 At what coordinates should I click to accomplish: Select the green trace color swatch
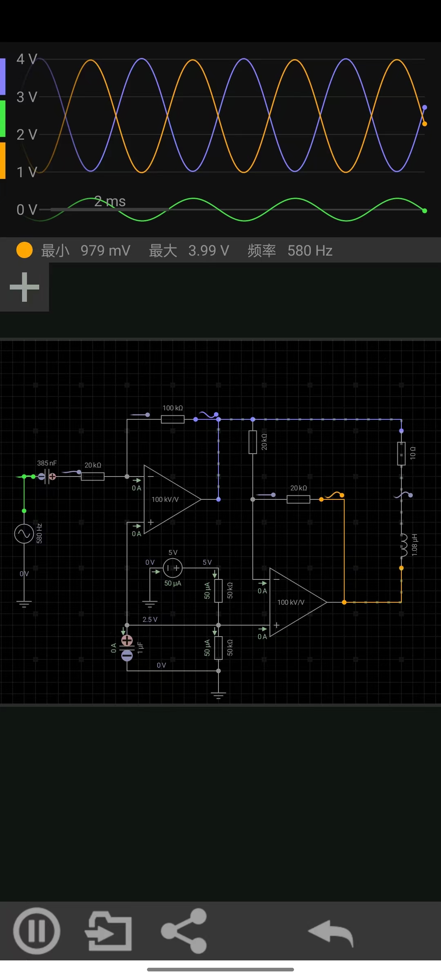click(x=2, y=118)
